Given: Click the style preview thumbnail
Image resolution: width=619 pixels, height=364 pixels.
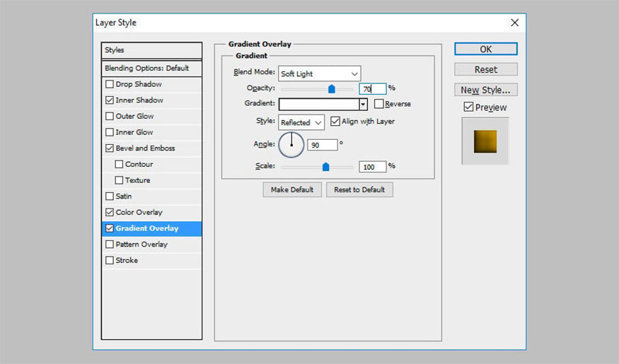Looking at the screenshot, I should click(x=485, y=141).
